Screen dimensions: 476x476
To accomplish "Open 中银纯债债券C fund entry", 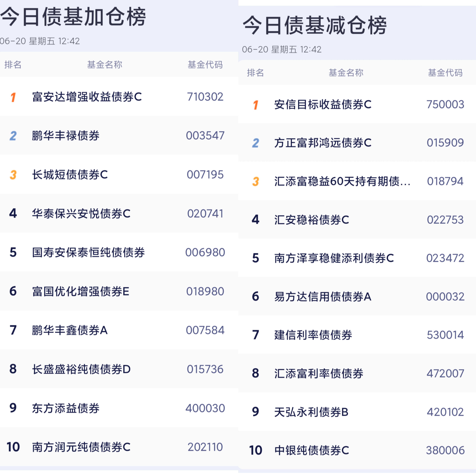I will pos(357,450).
